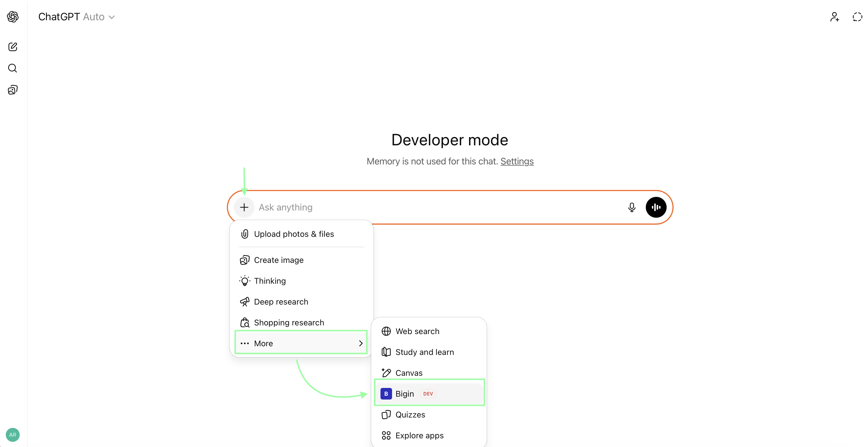Screen dimensions: 868x447
Task: Start voice mode with the black waveform button
Action: (x=656, y=207)
